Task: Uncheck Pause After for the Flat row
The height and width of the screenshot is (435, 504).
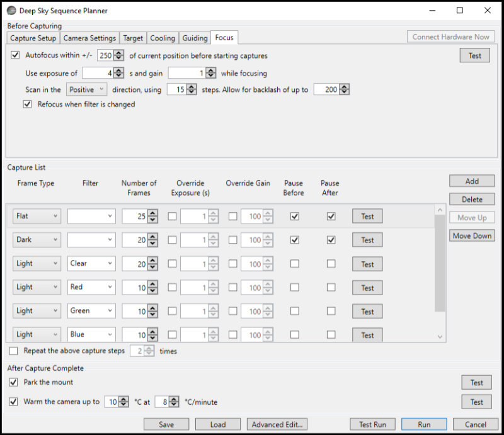Action: tap(331, 216)
